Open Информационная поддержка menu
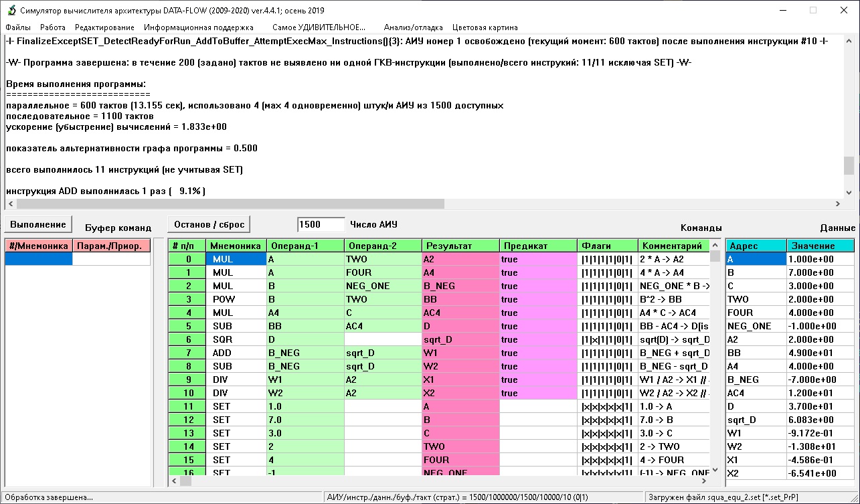The image size is (860, 504). [x=198, y=27]
